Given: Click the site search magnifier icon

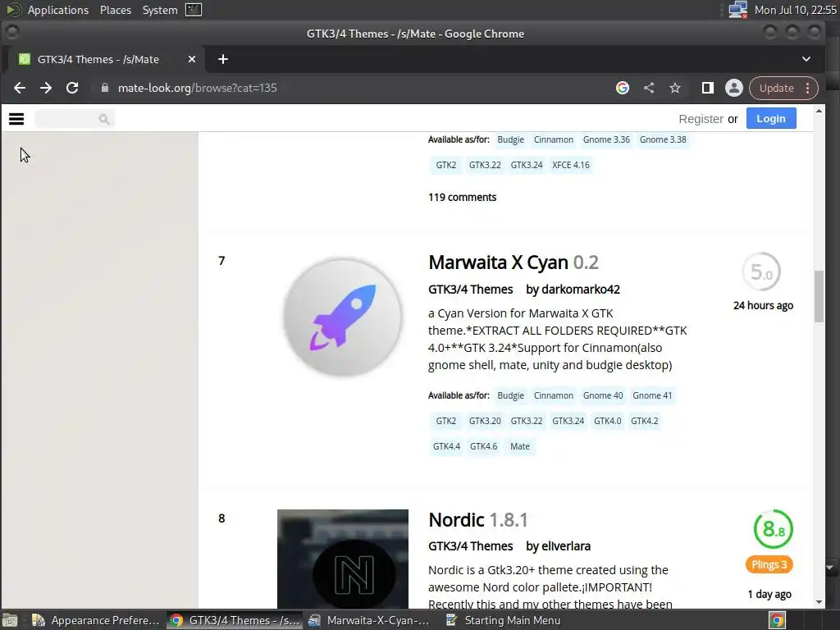Looking at the screenshot, I should click(104, 119).
